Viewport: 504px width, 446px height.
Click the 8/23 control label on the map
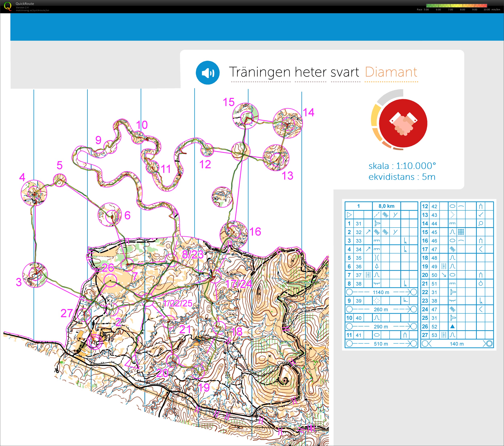(x=193, y=254)
